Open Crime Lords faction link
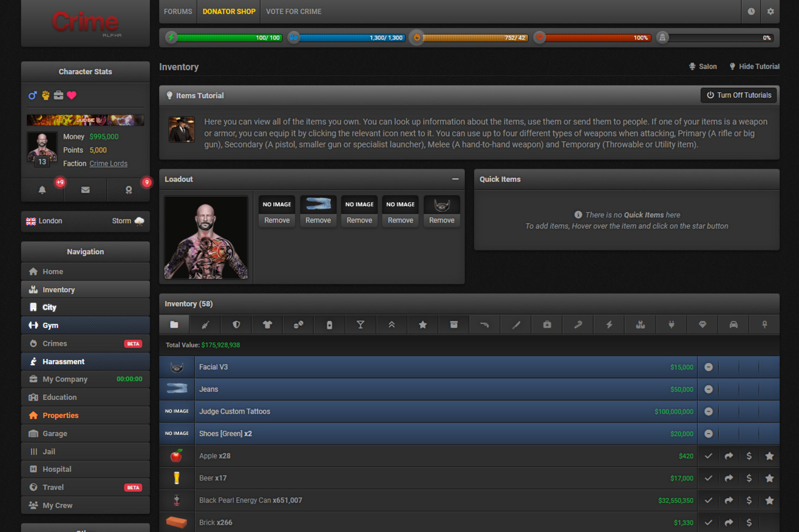 pyautogui.click(x=108, y=163)
